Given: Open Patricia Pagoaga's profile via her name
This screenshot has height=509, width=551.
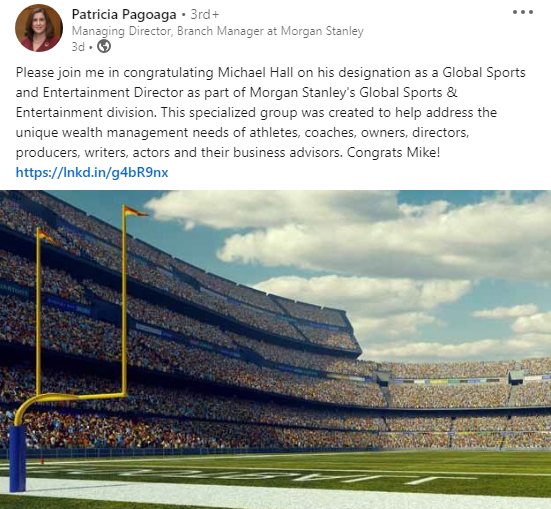Looking at the screenshot, I should tap(124, 14).
